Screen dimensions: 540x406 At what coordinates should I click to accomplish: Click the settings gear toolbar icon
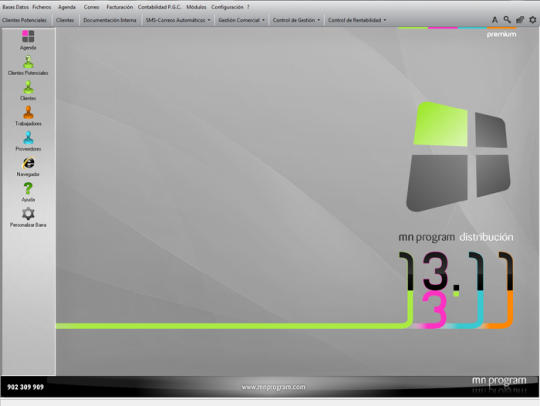(532, 20)
